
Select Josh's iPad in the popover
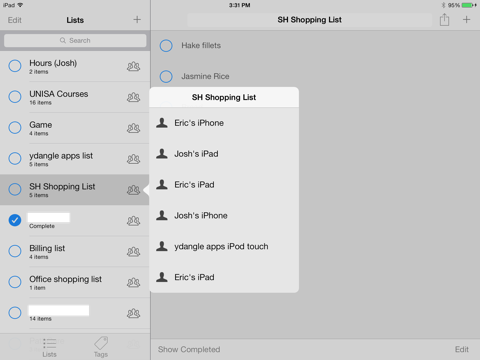224,154
